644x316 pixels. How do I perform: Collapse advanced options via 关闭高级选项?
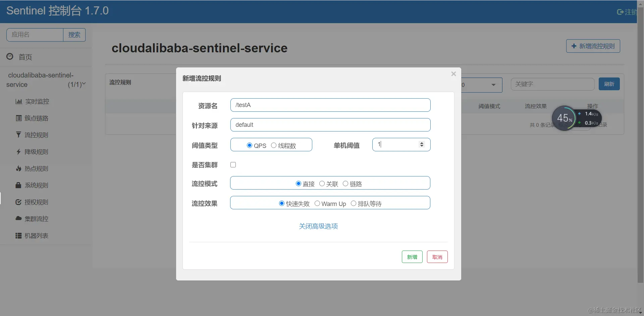tap(318, 226)
